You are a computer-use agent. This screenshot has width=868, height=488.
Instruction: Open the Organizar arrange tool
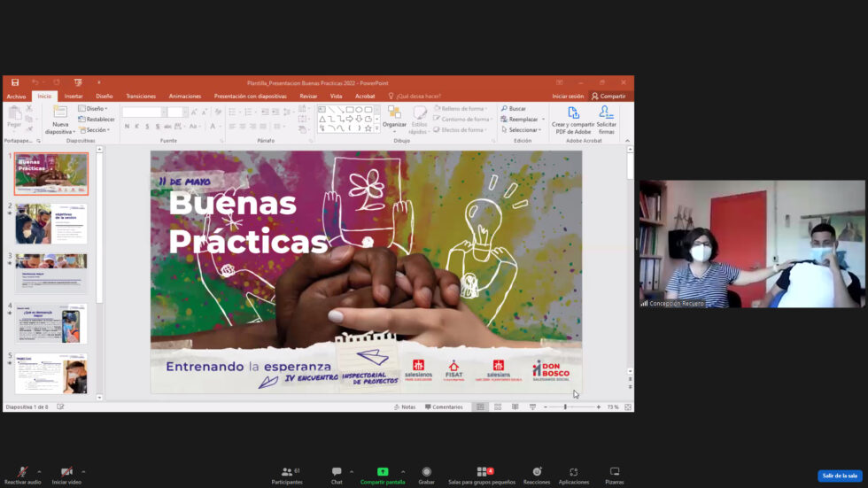[394, 113]
